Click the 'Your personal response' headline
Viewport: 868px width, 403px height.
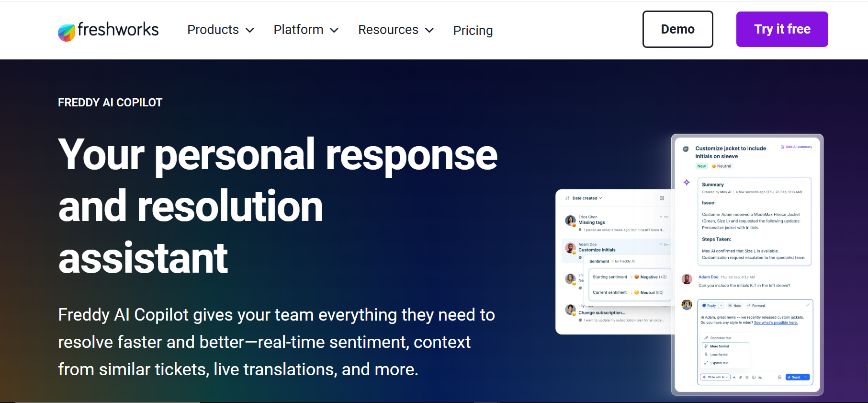[278, 206]
